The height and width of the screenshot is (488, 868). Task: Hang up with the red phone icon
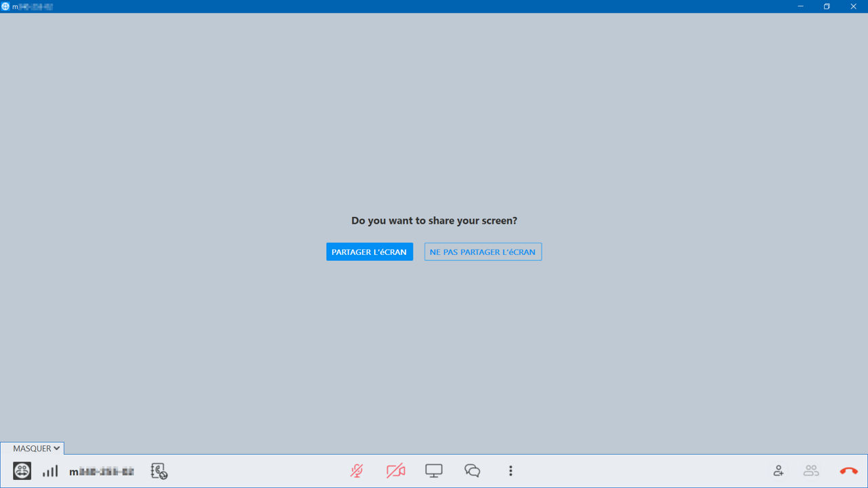click(x=848, y=471)
